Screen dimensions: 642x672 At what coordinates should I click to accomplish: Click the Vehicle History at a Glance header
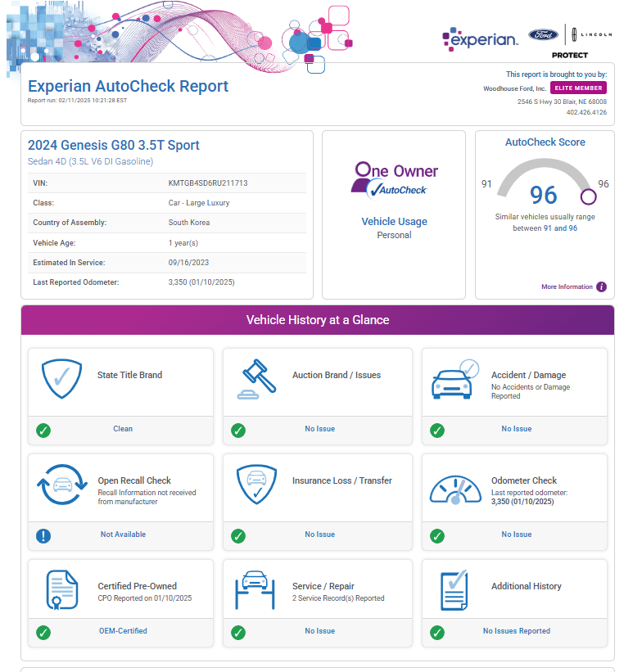[x=318, y=320]
